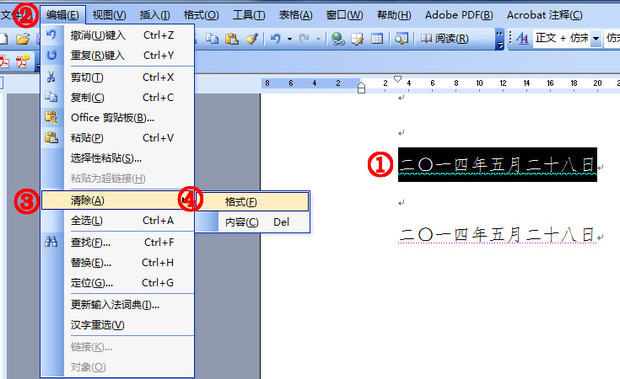Click the left indent marker on ruler

pos(361,88)
